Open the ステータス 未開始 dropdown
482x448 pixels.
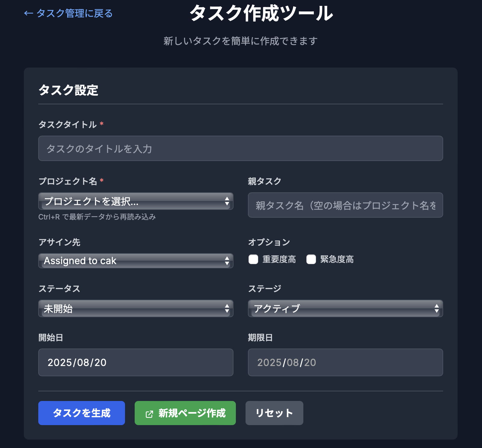coord(136,308)
